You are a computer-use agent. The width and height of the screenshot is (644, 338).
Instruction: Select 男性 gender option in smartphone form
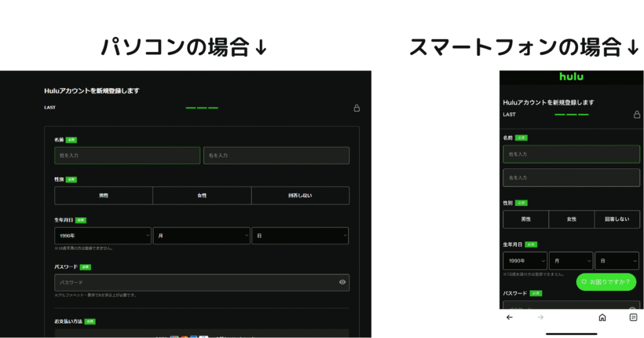(526, 219)
